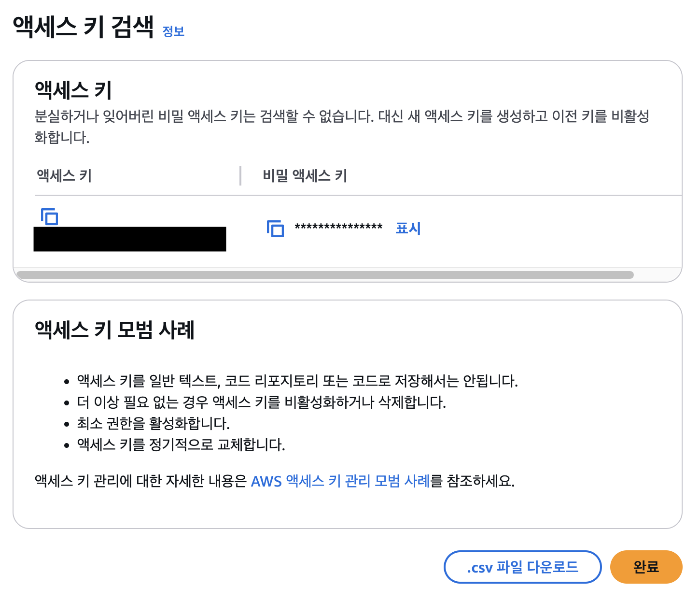This screenshot has width=700, height=602.
Task: Click the masked secret key asterisks
Action: 338,228
